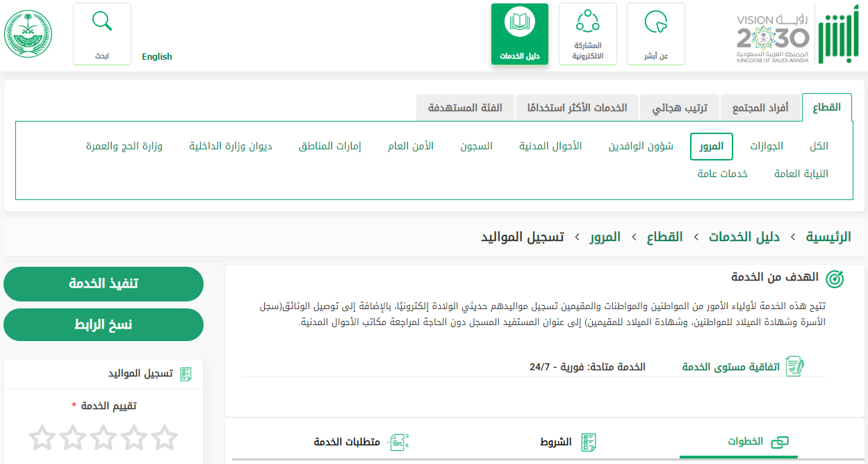Open About Absher (عن أبشر) cursor icon
The height and width of the screenshot is (464, 868).
coord(655,23)
